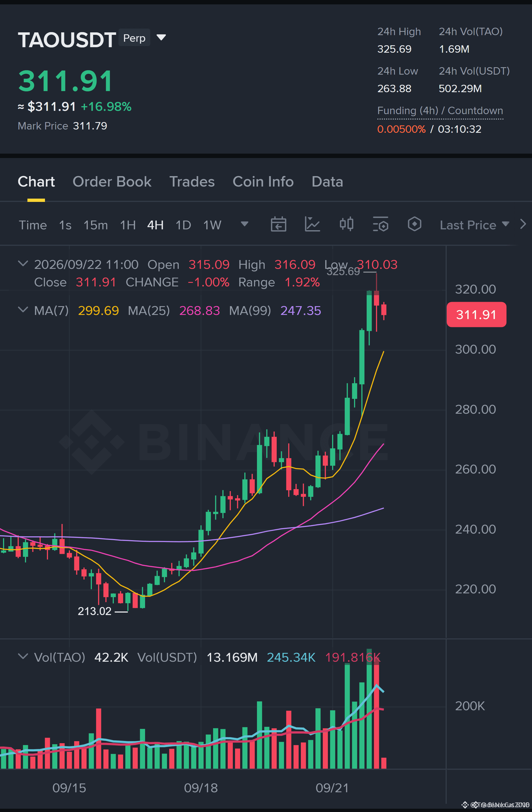This screenshot has width=532, height=812.
Task: Expand the extra time intervals dropdown
Action: pyautogui.click(x=245, y=224)
